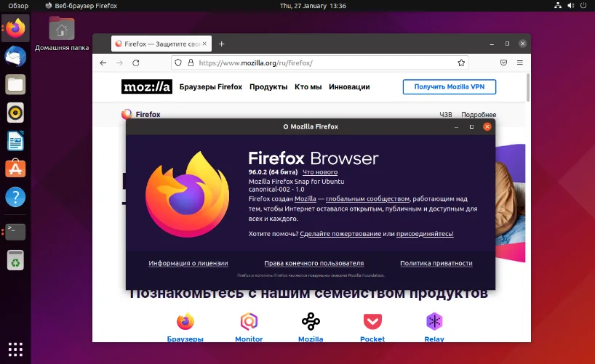Click Firefox logo in page subheader
Screen dimensions: 595x364
[141, 114]
